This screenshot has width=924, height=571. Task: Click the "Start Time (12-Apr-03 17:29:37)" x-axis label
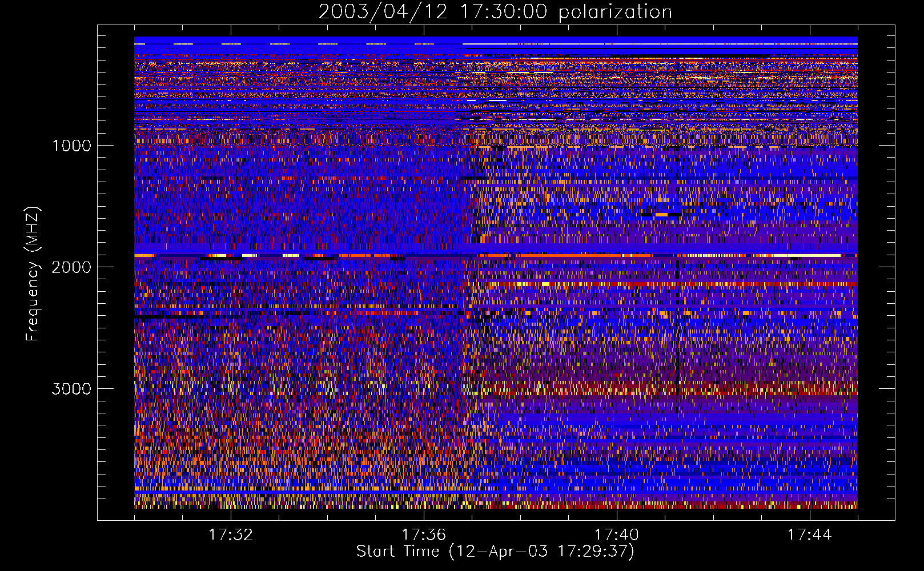tap(495, 552)
